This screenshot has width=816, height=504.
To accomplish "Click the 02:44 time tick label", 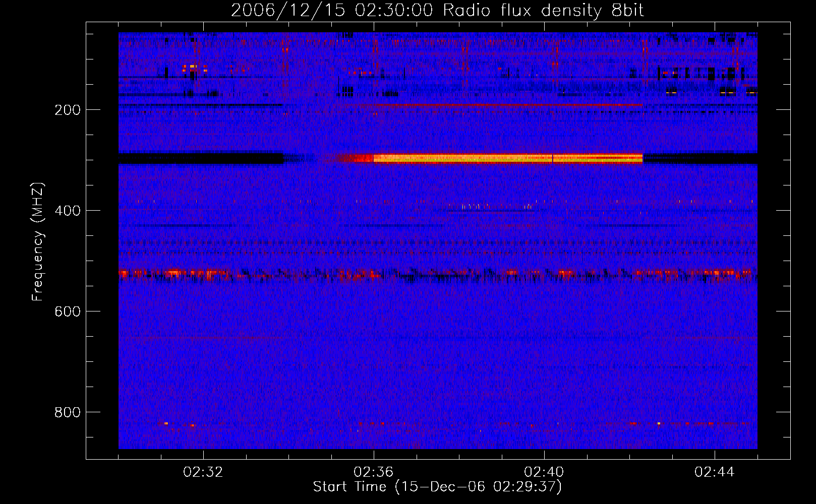I will [715, 472].
